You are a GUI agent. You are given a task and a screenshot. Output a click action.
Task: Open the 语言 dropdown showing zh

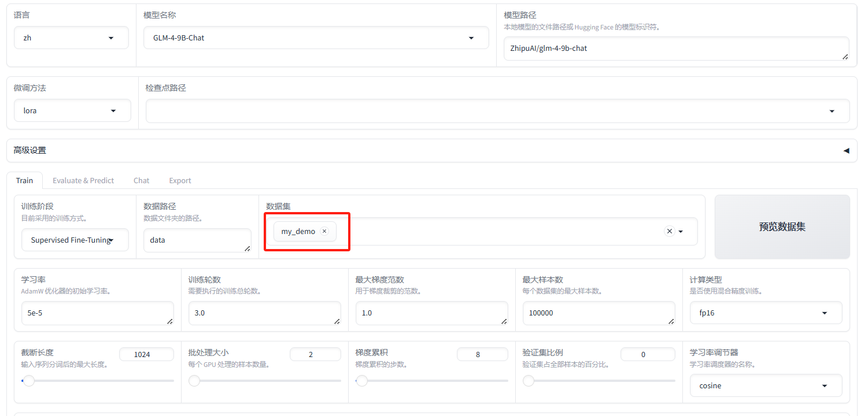point(111,38)
